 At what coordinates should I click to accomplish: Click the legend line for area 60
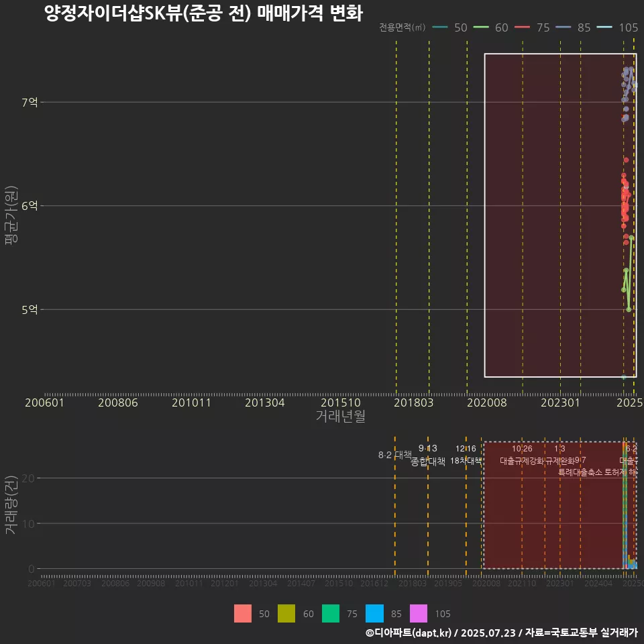(481, 28)
